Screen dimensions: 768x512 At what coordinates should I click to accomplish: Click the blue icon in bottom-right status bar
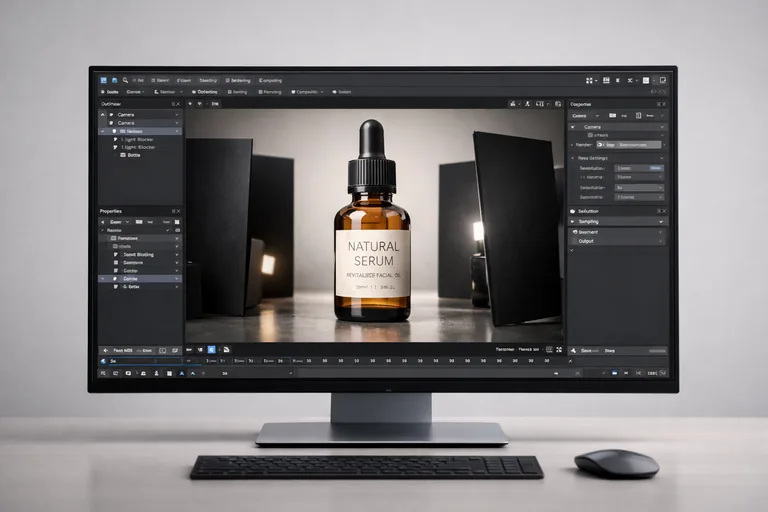[x=615, y=373]
